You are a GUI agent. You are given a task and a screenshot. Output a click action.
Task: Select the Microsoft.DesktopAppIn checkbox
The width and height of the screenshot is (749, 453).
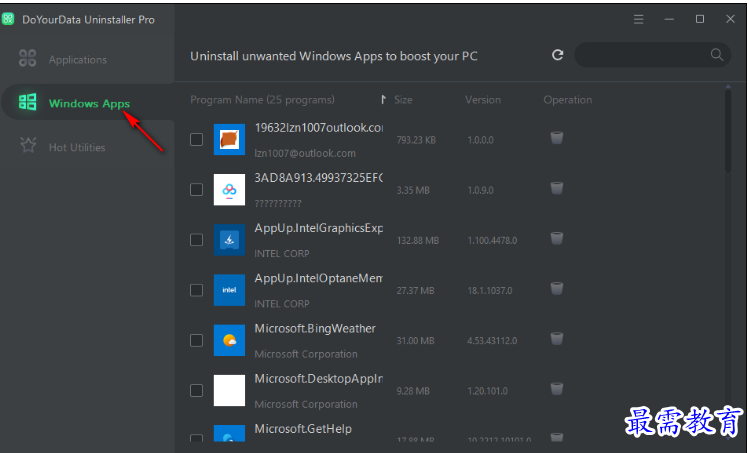(x=196, y=390)
